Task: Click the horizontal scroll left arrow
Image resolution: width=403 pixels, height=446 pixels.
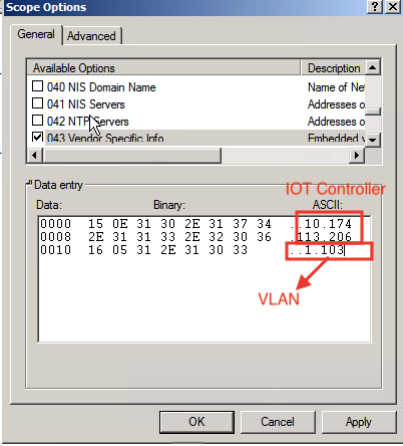Action: click(35, 155)
